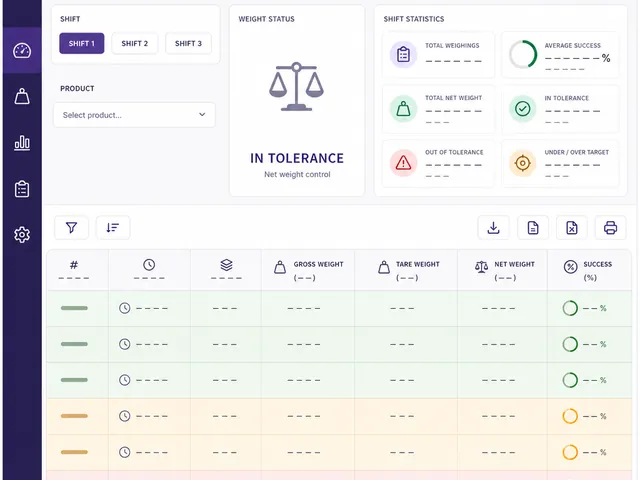Image resolution: width=640 pixels, height=480 pixels.
Task: Switch to Shift 2
Action: click(x=135, y=43)
